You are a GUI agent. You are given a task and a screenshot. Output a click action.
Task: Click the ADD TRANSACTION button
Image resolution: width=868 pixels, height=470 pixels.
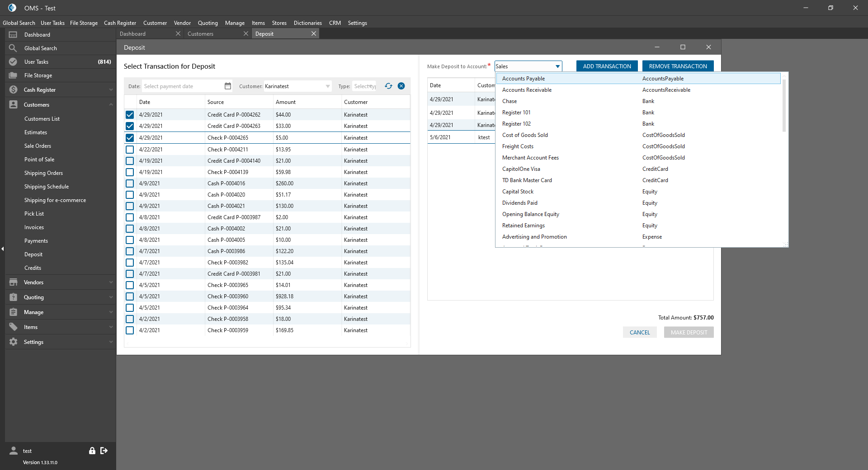607,66
